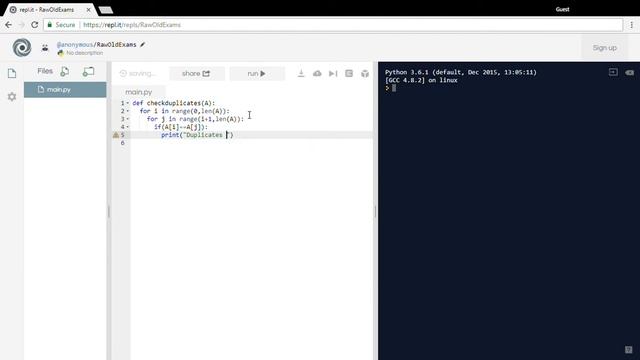Click the history clock saving icon
Screen dimensions: 640x360
point(123,73)
